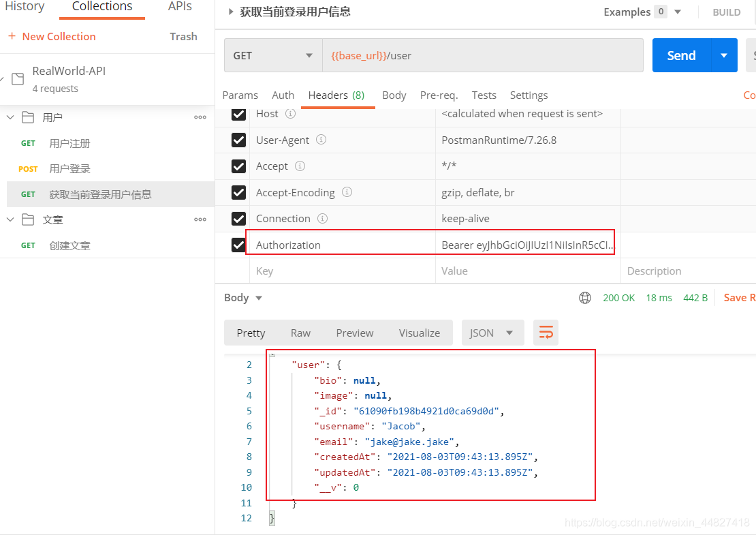Screen dimensions: 756x535
Task: Click the PostmanRuntime/7.26.8 value
Action: click(499, 140)
